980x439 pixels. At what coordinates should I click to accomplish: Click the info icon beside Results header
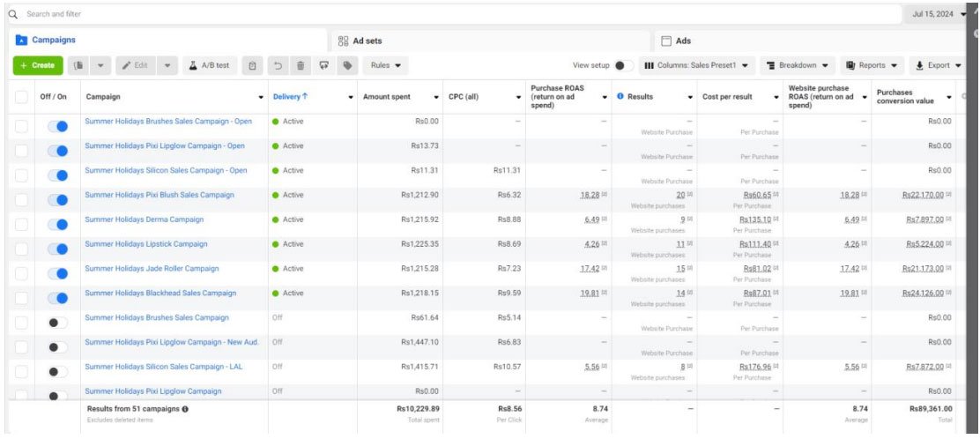coord(620,97)
